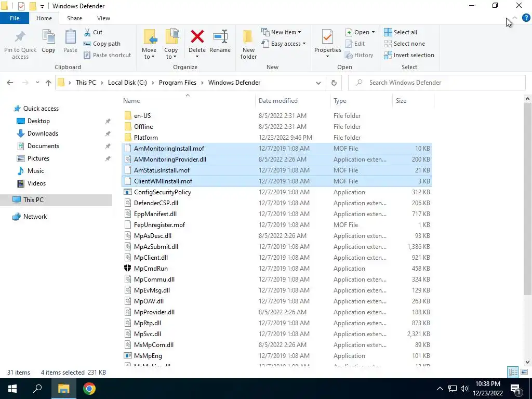Screen dimensions: 532x399
Task: Open the File menu tab
Action: [x=15, y=18]
